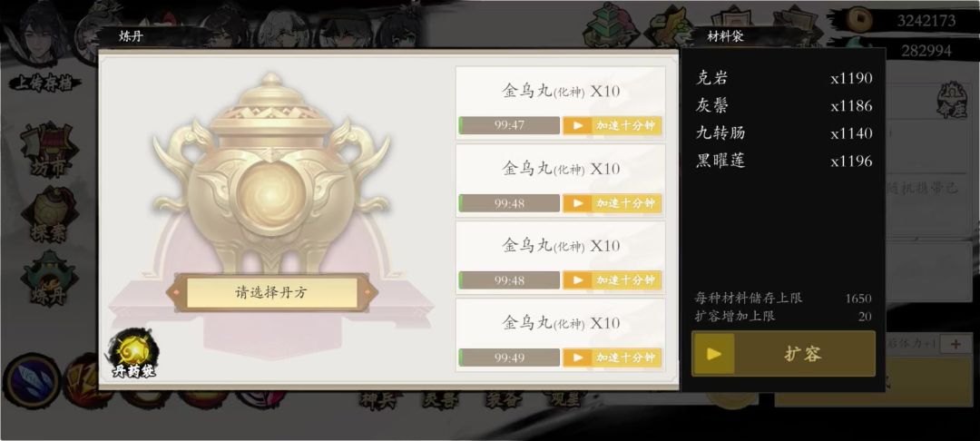Open the 探索 exploration sidebar icon
This screenshot has height=441, width=980.
click(49, 214)
